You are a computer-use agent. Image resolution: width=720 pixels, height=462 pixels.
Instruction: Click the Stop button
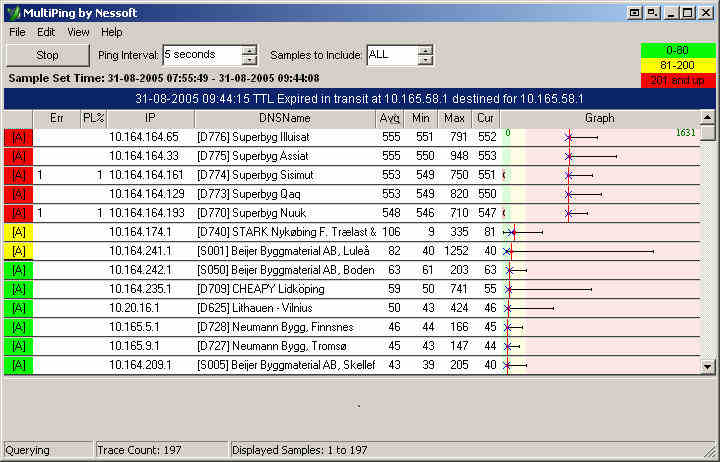pyautogui.click(x=47, y=55)
